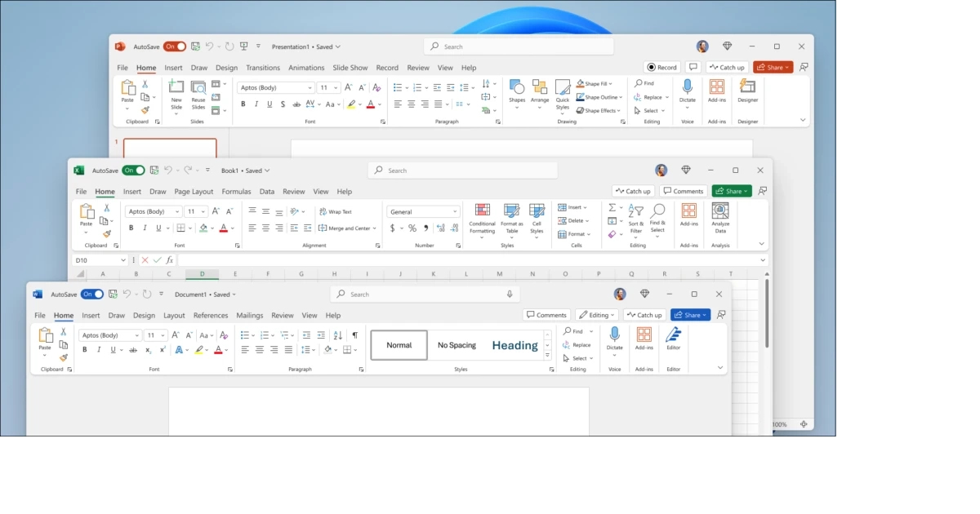Turn off AutoSave in PowerPoint
This screenshot has height=514, width=980.
[175, 47]
